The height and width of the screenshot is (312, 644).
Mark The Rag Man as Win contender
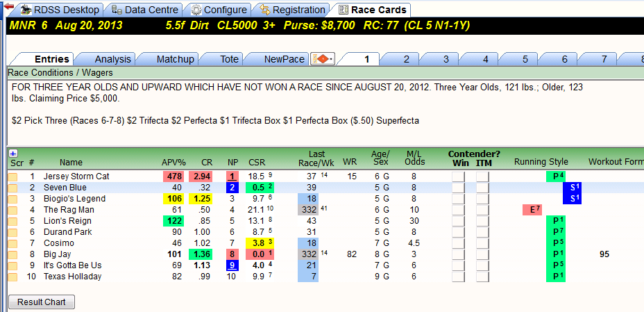[458, 210]
